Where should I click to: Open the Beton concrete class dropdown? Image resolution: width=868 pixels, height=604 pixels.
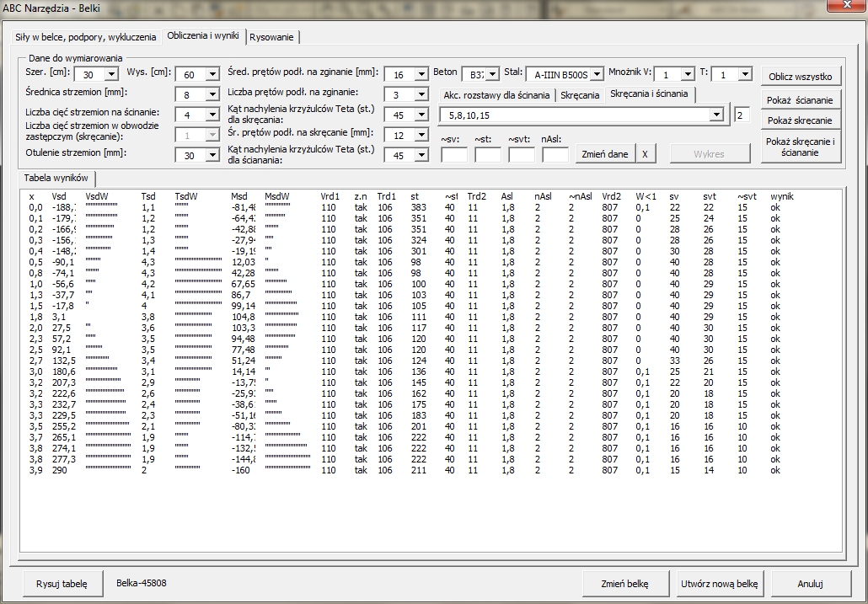[x=493, y=75]
